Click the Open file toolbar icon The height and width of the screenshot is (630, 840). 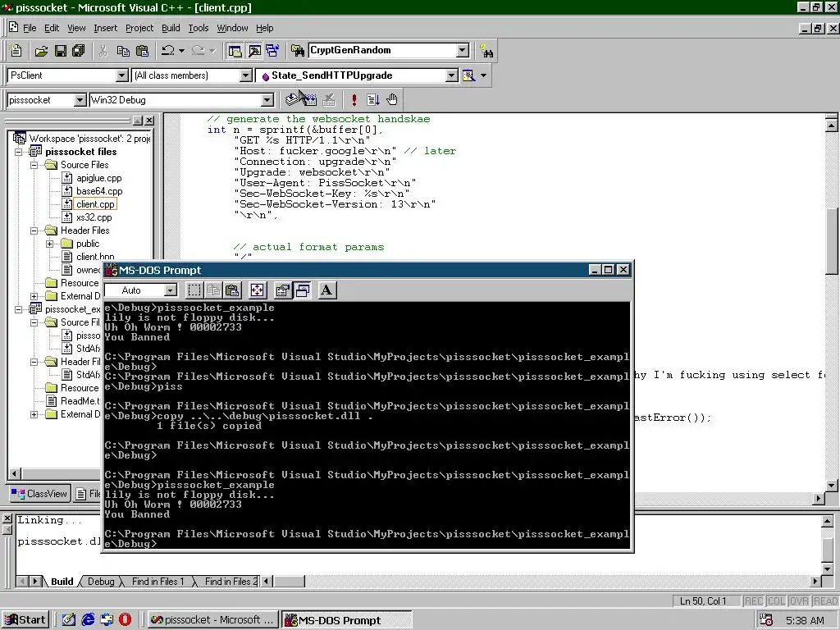41,51
